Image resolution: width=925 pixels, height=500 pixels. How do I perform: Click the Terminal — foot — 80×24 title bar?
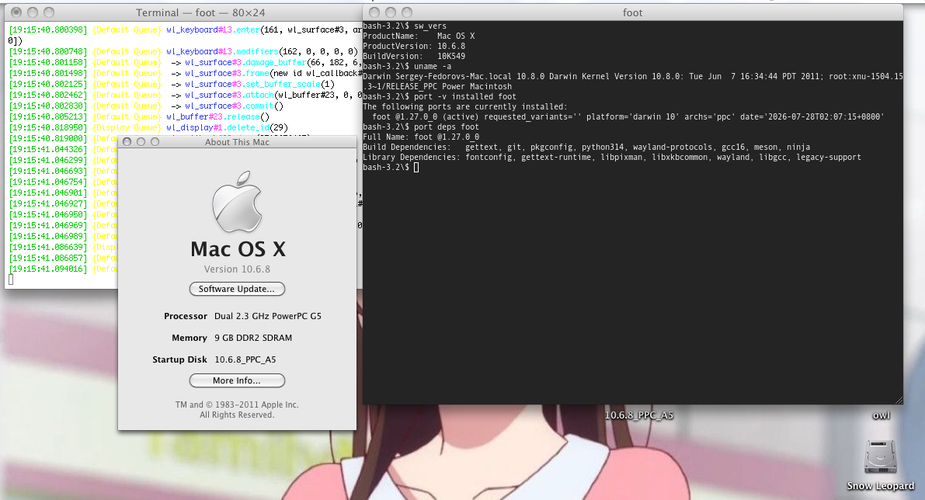click(201, 12)
